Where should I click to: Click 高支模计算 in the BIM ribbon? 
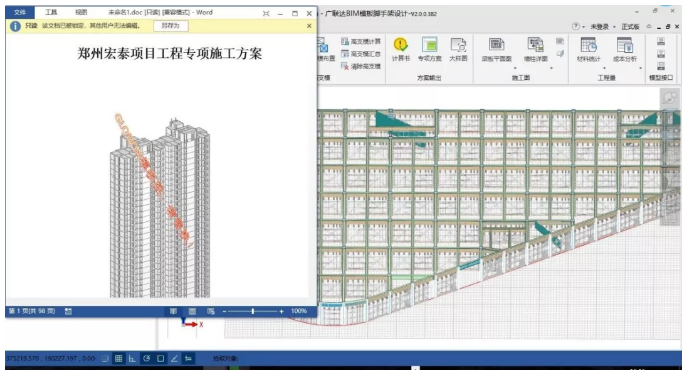tap(361, 41)
